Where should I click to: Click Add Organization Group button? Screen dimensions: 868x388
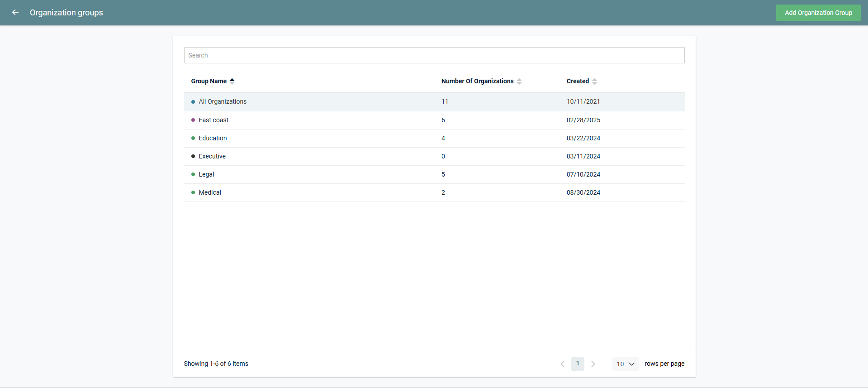coord(818,13)
